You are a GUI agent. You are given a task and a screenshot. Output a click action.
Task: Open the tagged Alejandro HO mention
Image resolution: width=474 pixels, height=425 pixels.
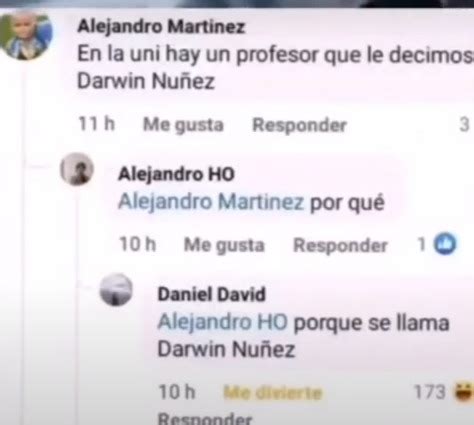pos(222,322)
